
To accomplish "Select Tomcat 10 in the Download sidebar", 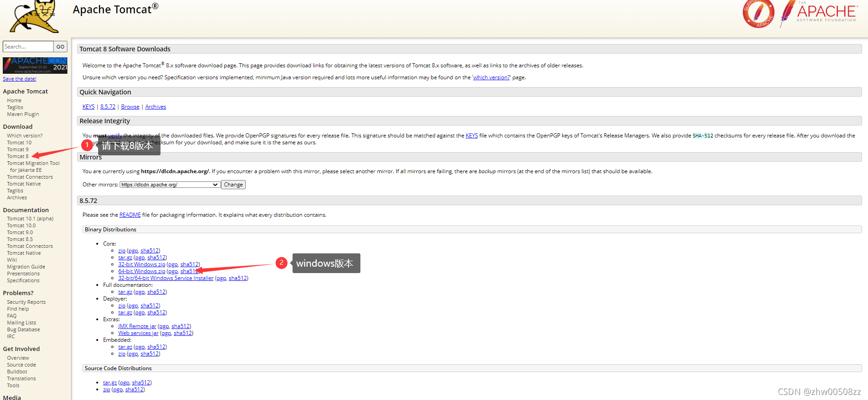I will tap(19, 142).
